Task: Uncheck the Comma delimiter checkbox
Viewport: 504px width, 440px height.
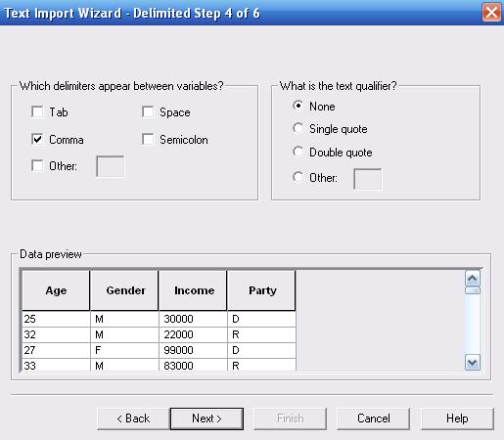Action: [x=37, y=139]
